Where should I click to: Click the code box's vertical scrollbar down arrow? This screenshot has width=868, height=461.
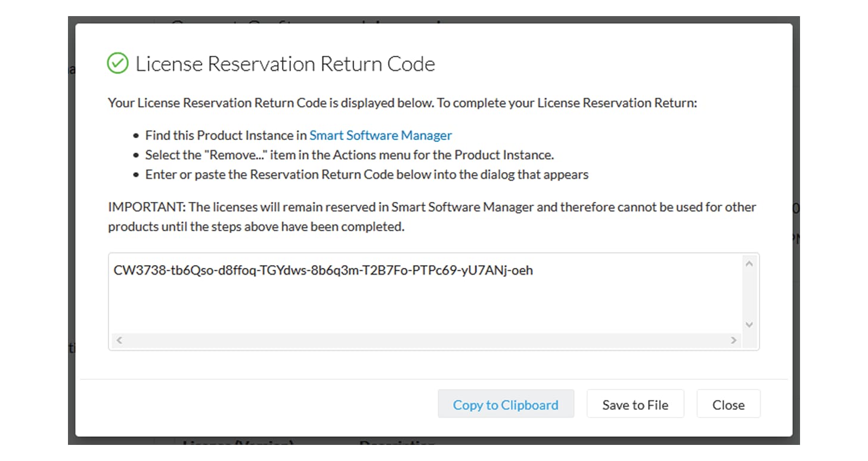tap(749, 325)
